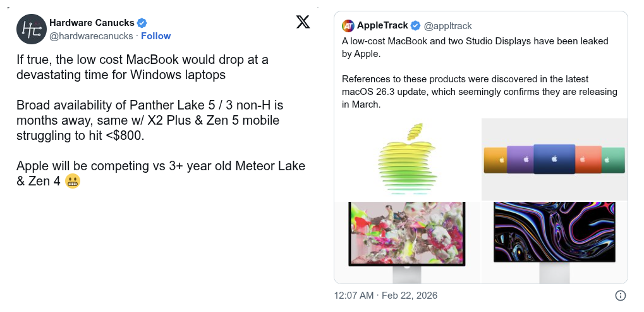Click the X logo icon
The height and width of the screenshot is (312, 644).
pos(303,22)
